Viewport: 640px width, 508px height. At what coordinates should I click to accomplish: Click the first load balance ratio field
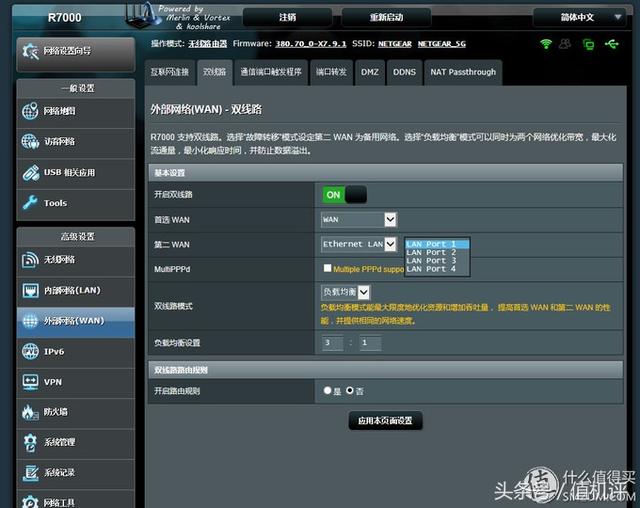click(x=332, y=343)
